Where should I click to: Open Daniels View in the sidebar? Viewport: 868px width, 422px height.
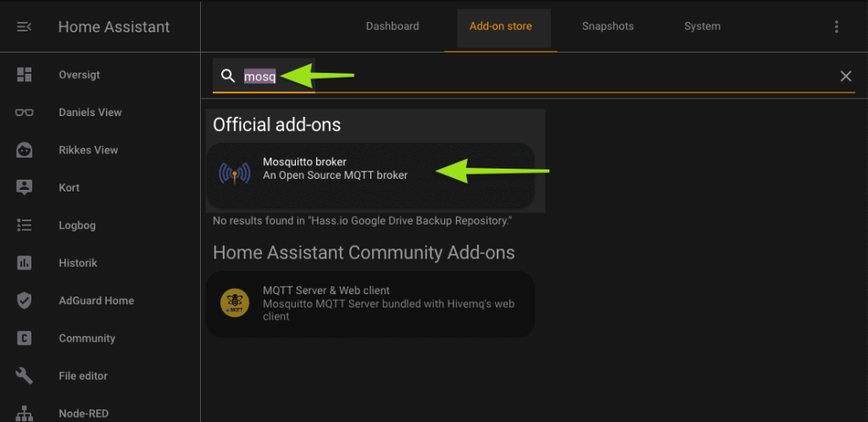pos(100,112)
